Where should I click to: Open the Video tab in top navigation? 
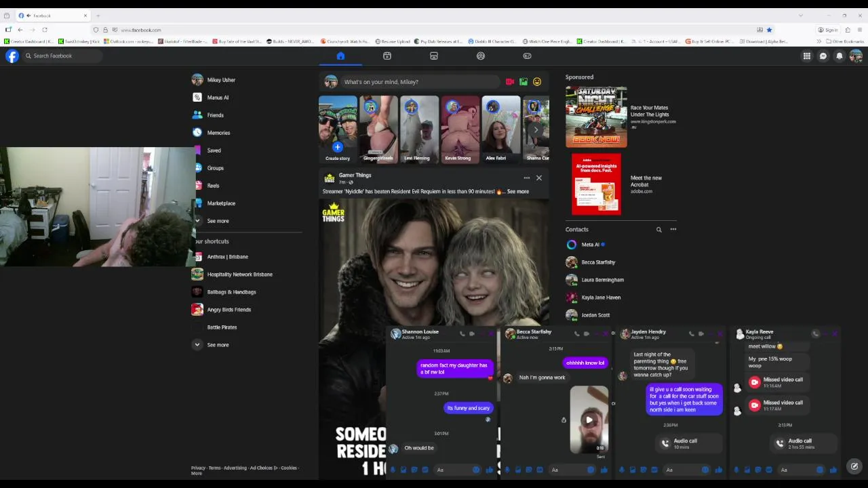click(x=387, y=56)
